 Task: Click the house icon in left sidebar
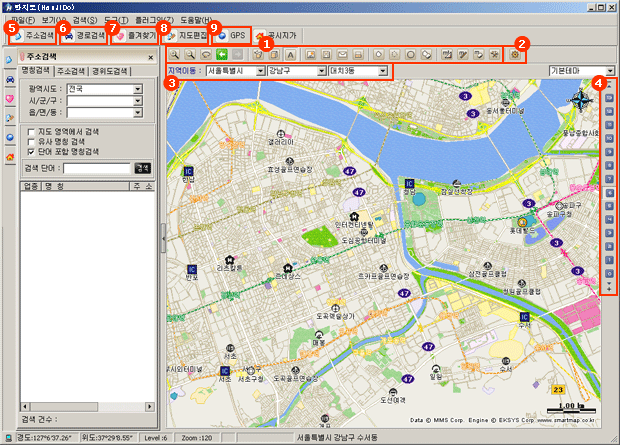click(x=9, y=156)
